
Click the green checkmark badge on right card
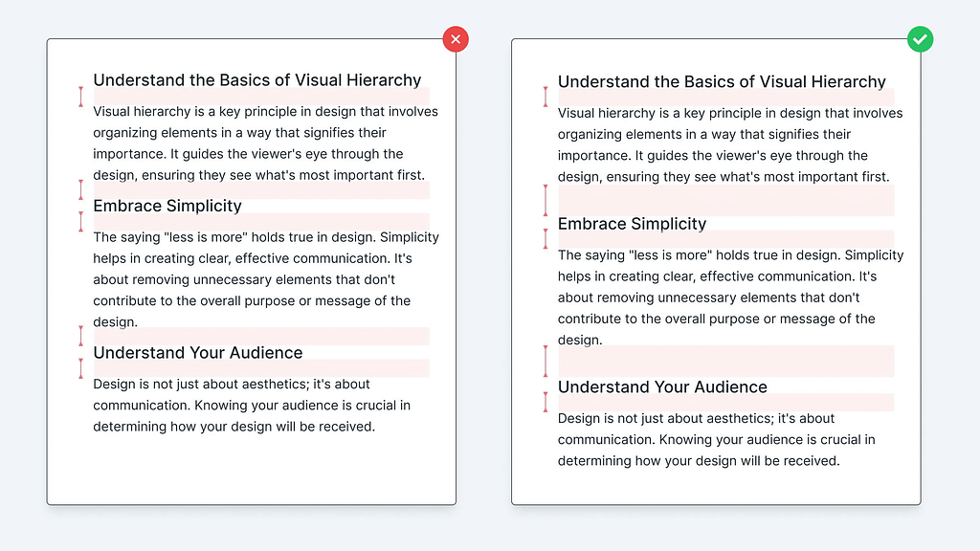point(920,39)
